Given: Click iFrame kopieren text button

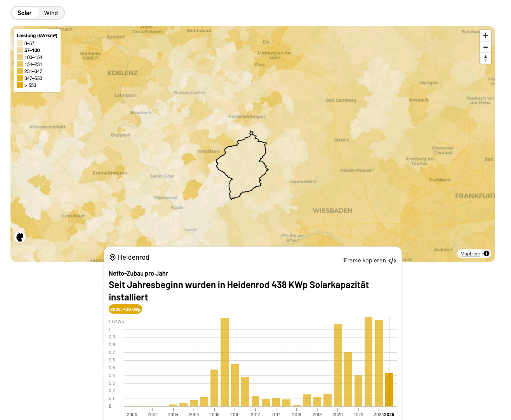Looking at the screenshot, I should point(364,260).
